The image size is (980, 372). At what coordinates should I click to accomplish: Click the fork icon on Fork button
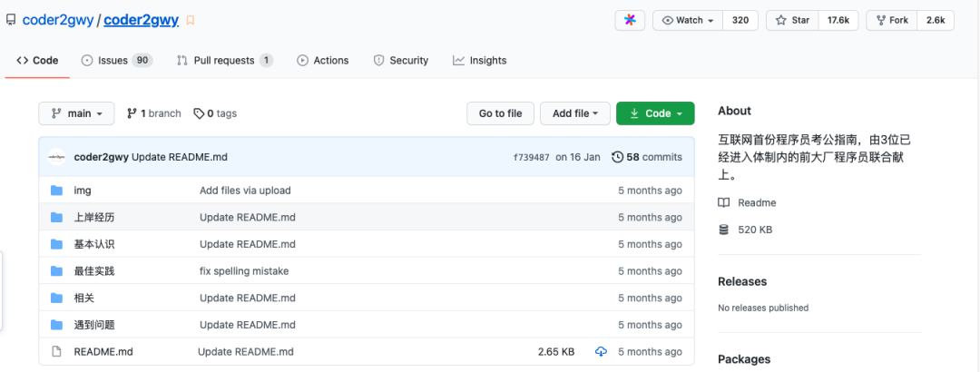point(881,21)
